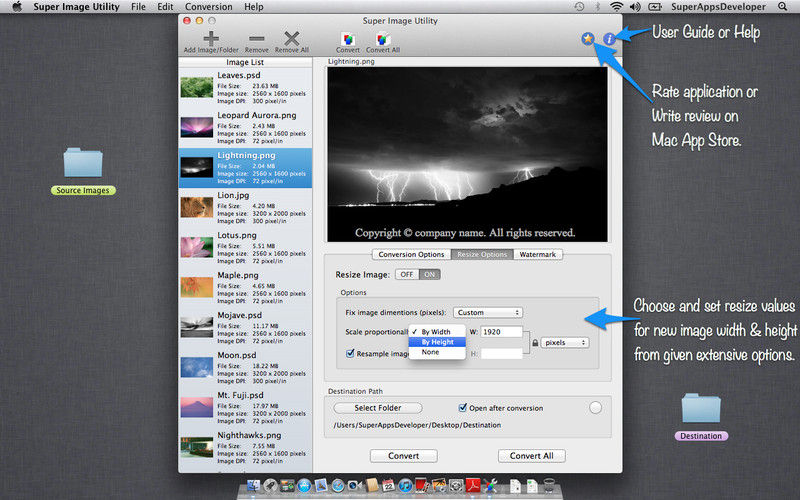Select the Mt. Fuji.psd file name

tap(240, 395)
